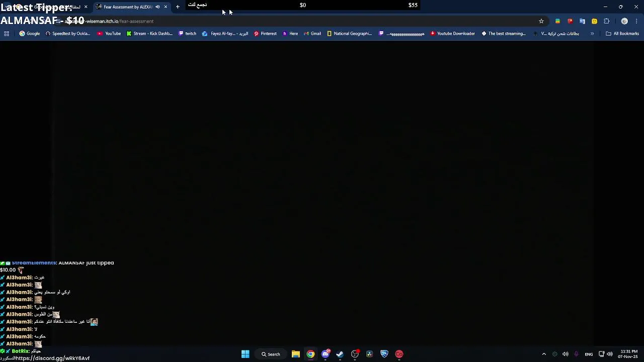Viewport: 644px width, 362px height.
Task: Bookmark this page with the star icon
Action: (541, 21)
